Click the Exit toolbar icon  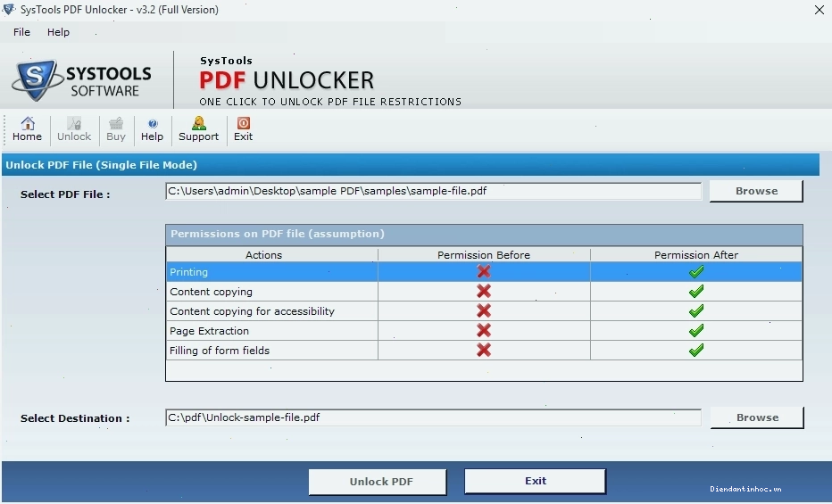point(243,129)
